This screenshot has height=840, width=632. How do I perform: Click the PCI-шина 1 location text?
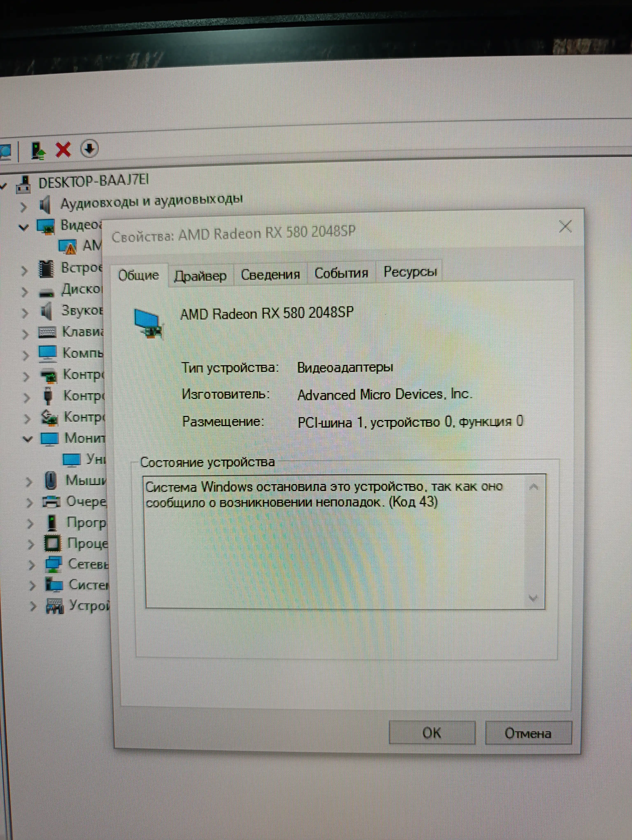click(x=410, y=422)
